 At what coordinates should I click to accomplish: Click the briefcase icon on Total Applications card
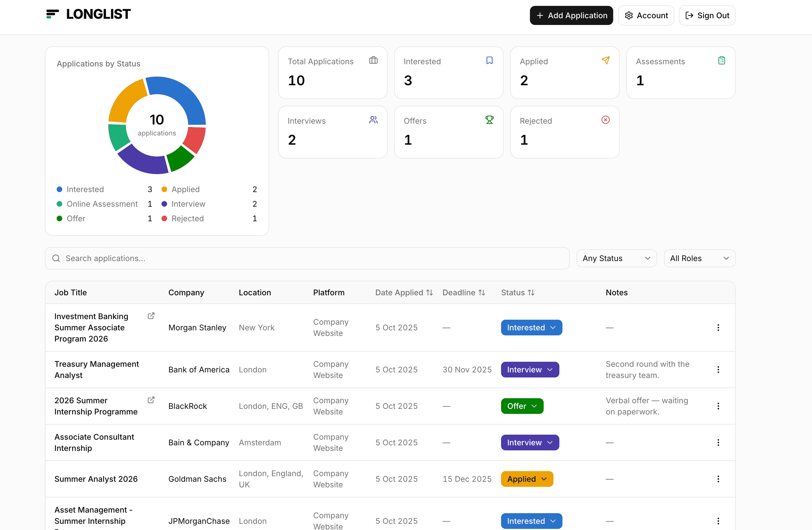click(373, 60)
